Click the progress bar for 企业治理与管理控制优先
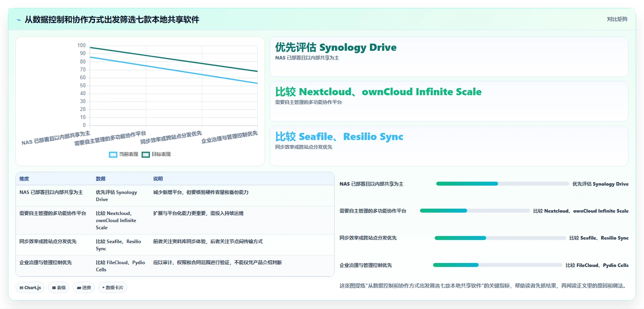644x309 pixels. tap(497, 265)
